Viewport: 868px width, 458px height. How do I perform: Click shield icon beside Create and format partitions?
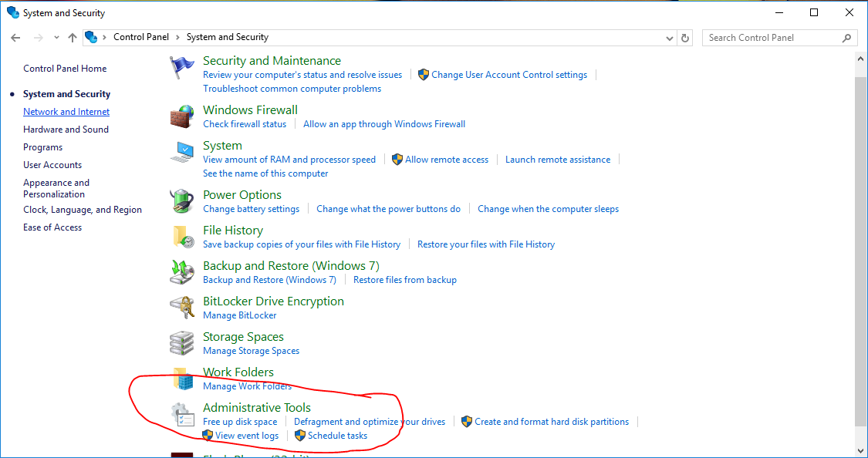[467, 422]
